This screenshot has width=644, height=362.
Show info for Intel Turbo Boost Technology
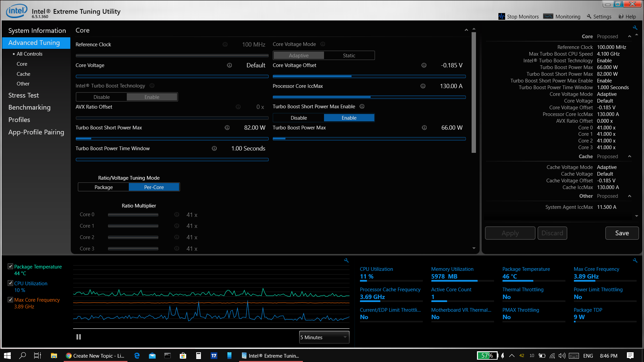pyautogui.click(x=152, y=85)
